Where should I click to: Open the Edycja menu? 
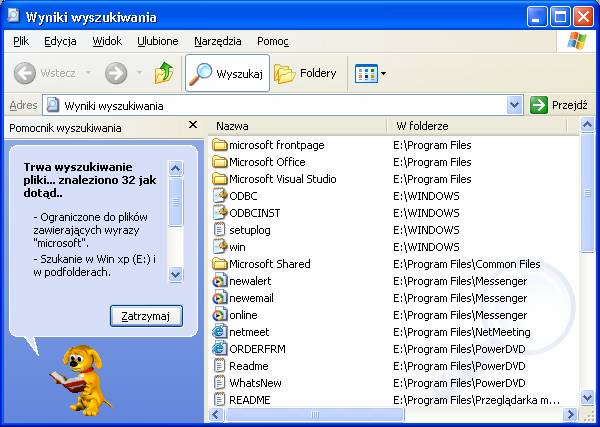tap(60, 41)
